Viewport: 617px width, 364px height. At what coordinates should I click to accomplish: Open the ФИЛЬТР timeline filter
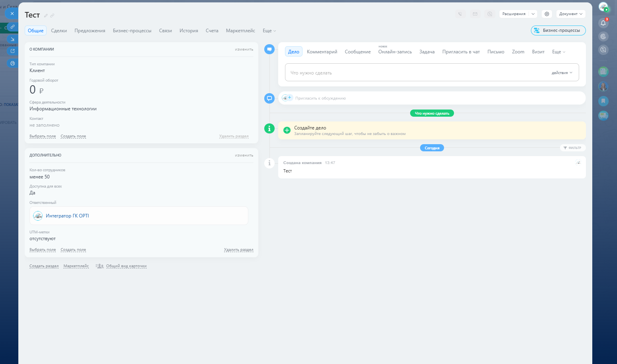(572, 148)
